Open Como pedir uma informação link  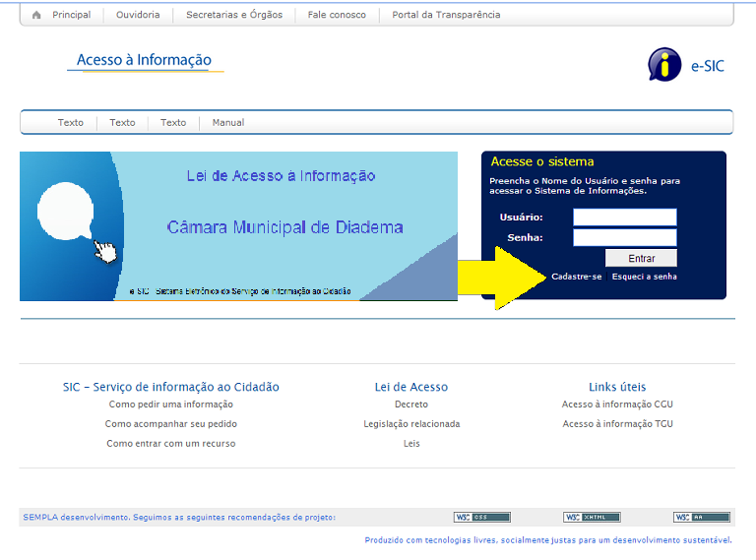171,404
